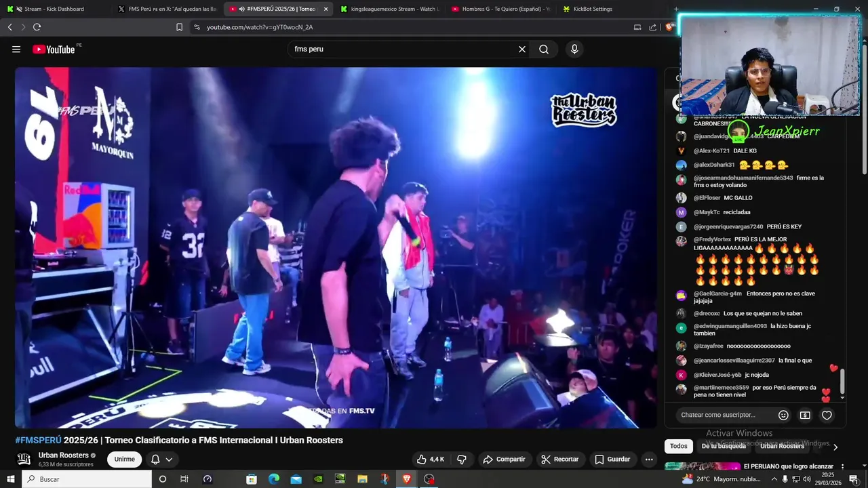Open the YouTube hamburger guide menu
Image resolution: width=868 pixels, height=488 pixels.
16,49
